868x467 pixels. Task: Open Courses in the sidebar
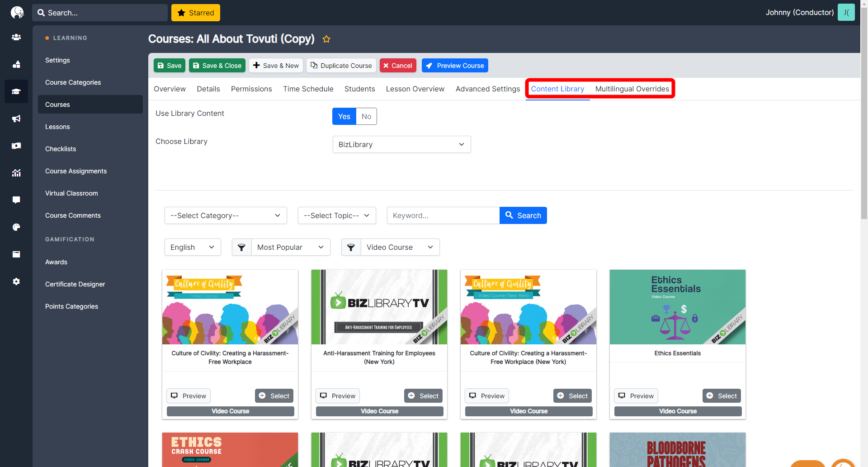pyautogui.click(x=90, y=105)
